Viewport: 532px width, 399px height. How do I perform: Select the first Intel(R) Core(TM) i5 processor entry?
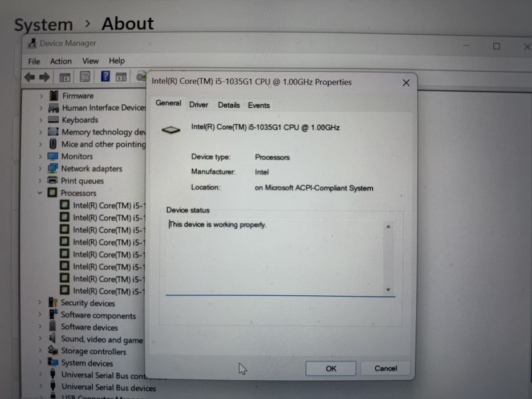(103, 205)
